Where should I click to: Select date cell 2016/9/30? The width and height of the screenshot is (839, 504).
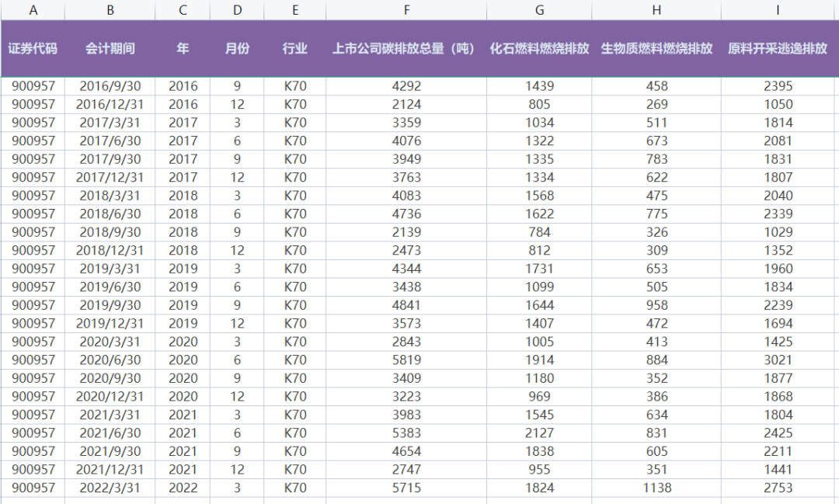(110, 86)
